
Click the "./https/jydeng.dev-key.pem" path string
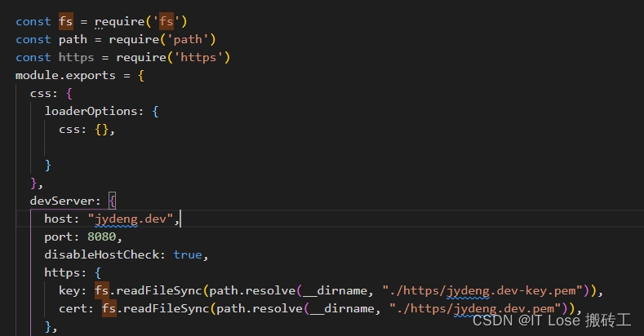(483, 291)
